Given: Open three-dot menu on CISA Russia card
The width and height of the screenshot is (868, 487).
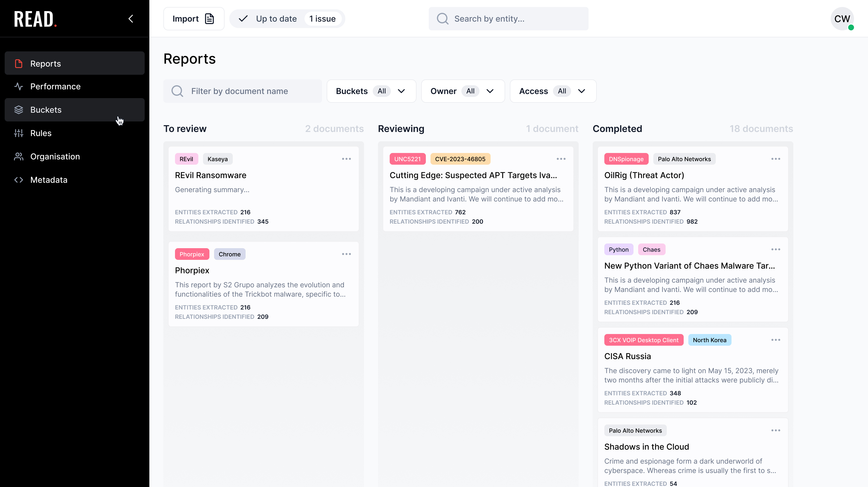Looking at the screenshot, I should [775, 340].
